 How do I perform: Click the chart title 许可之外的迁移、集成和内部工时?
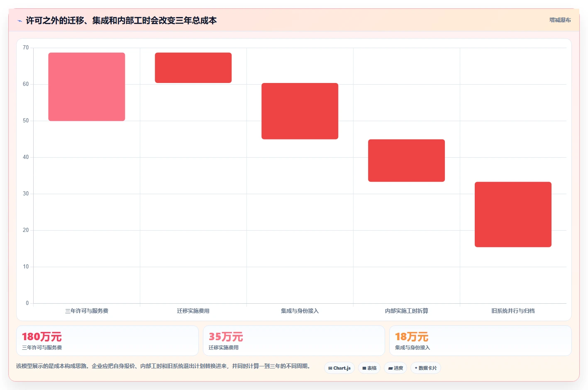[121, 20]
